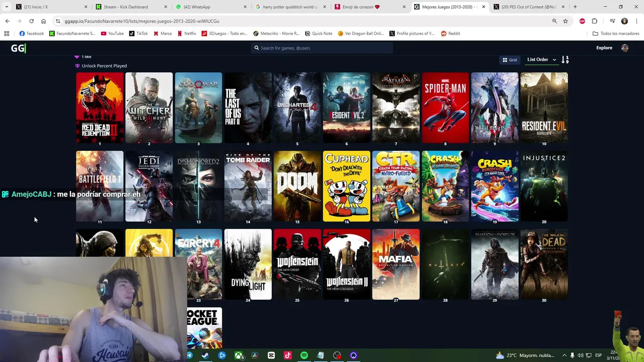Screen dimensions: 644x362
Task: Open a new browser tab
Action: pyautogui.click(x=575, y=7)
